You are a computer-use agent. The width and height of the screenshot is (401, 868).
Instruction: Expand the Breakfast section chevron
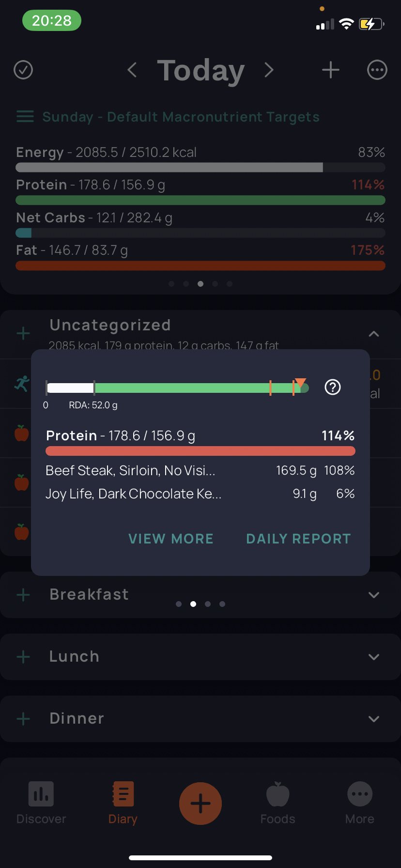click(374, 595)
